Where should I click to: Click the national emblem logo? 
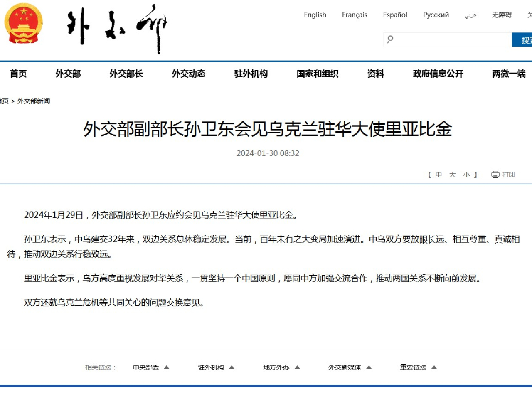pyautogui.click(x=24, y=24)
